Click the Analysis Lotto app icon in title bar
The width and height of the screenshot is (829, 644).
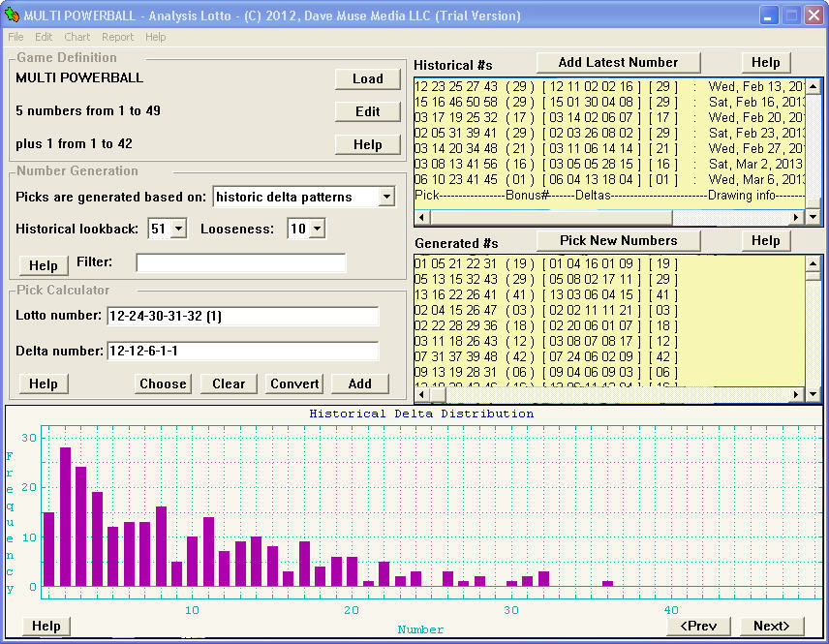coord(11,15)
